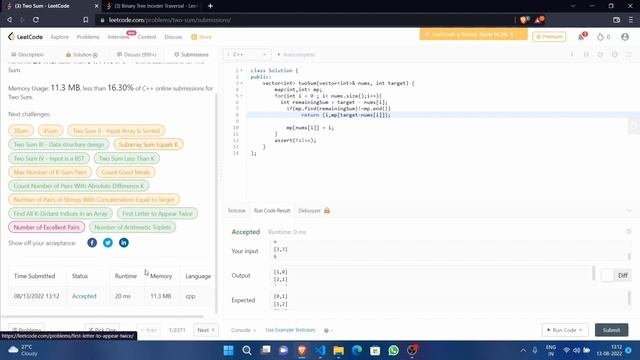
Task: Click the LeetCode logo
Action: point(25,37)
